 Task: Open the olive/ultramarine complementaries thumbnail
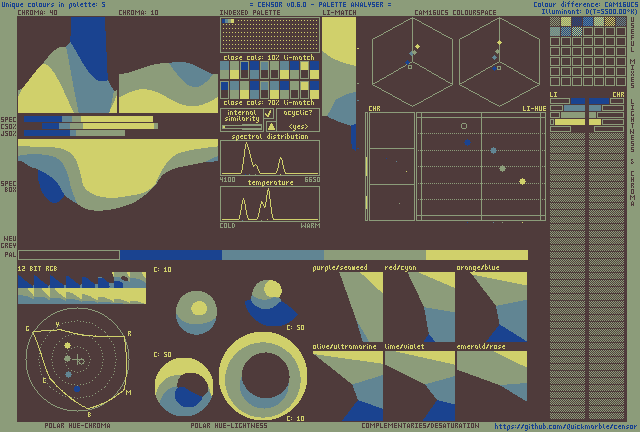click(348, 386)
